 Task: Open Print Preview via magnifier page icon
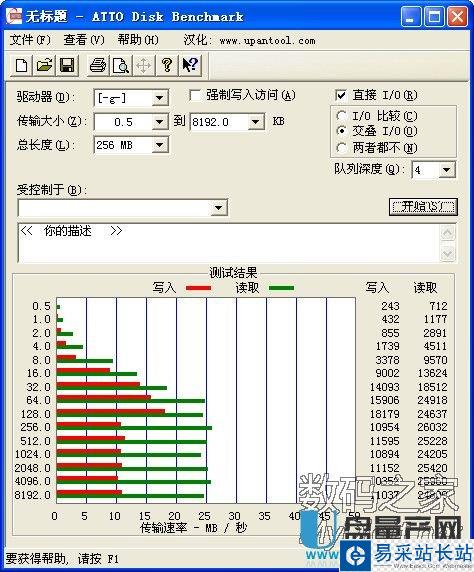(120, 65)
